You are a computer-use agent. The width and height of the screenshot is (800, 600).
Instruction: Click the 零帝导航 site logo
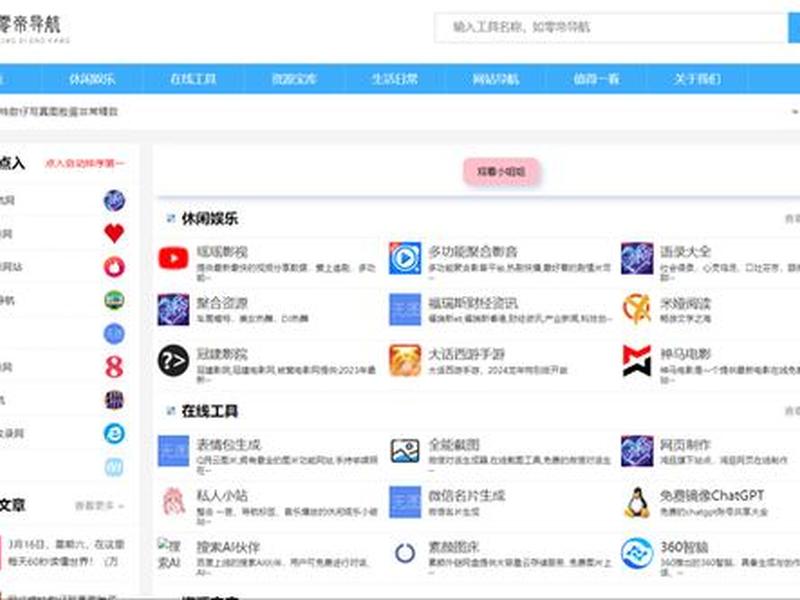point(32,29)
